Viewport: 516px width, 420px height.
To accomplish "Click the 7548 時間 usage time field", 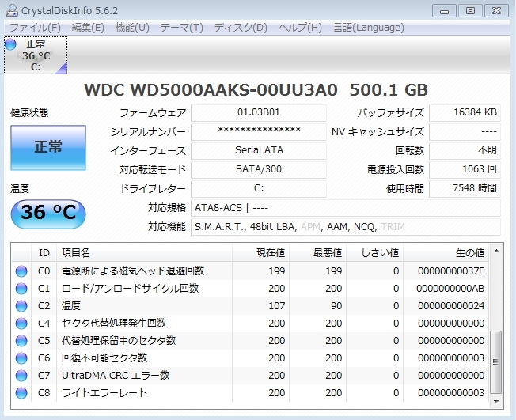I will (x=465, y=188).
